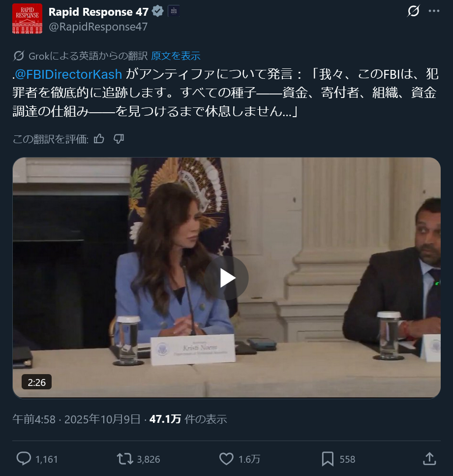Open the @FBIDirectorKash mention link
This screenshot has height=476, width=453.
point(68,74)
